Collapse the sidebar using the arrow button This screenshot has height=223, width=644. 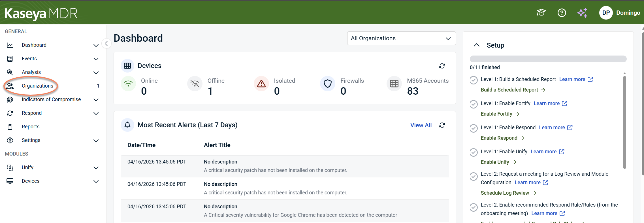click(106, 43)
